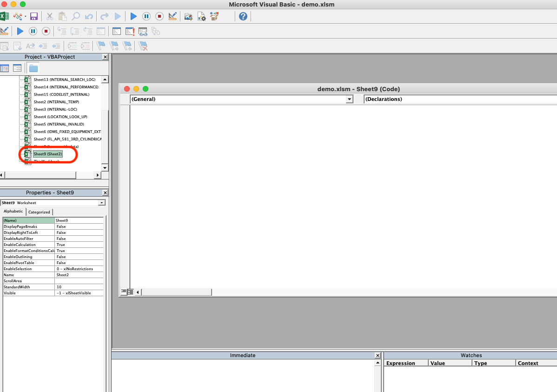Image resolution: width=557 pixels, height=392 pixels.
Task: Run the macro from the Standard toolbar
Action: click(133, 16)
